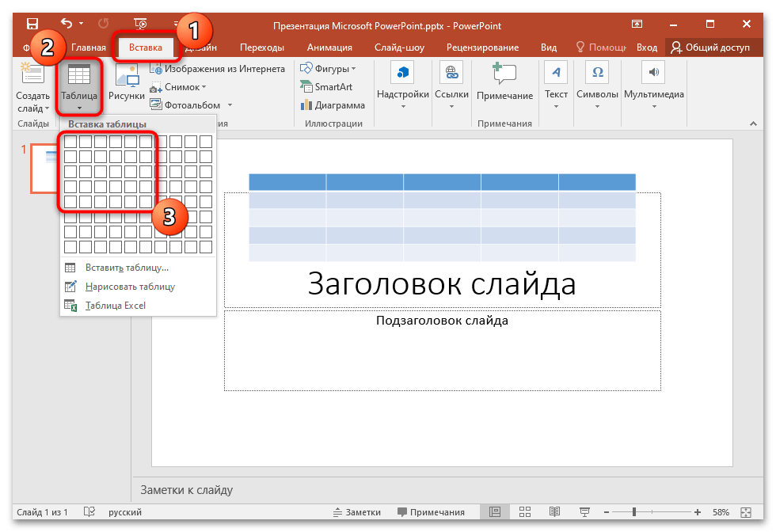Click the Redo icon in the quick access toolbar

(x=104, y=23)
